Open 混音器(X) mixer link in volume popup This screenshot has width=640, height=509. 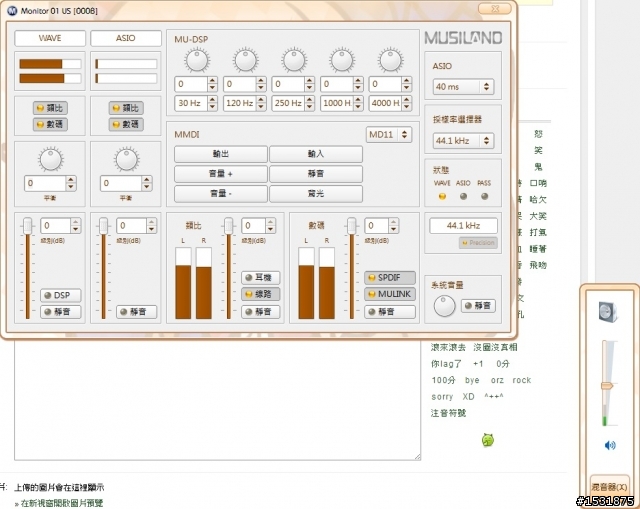[609, 487]
